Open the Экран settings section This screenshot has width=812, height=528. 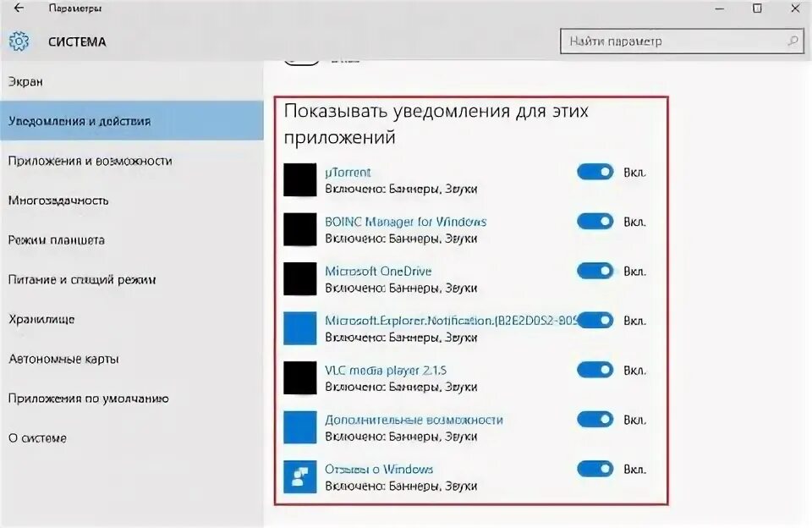[x=132, y=81]
